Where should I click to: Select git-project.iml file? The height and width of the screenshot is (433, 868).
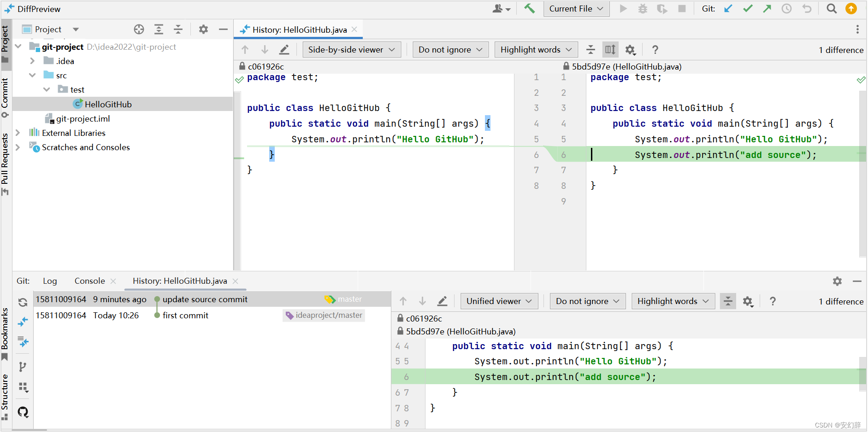click(x=83, y=119)
